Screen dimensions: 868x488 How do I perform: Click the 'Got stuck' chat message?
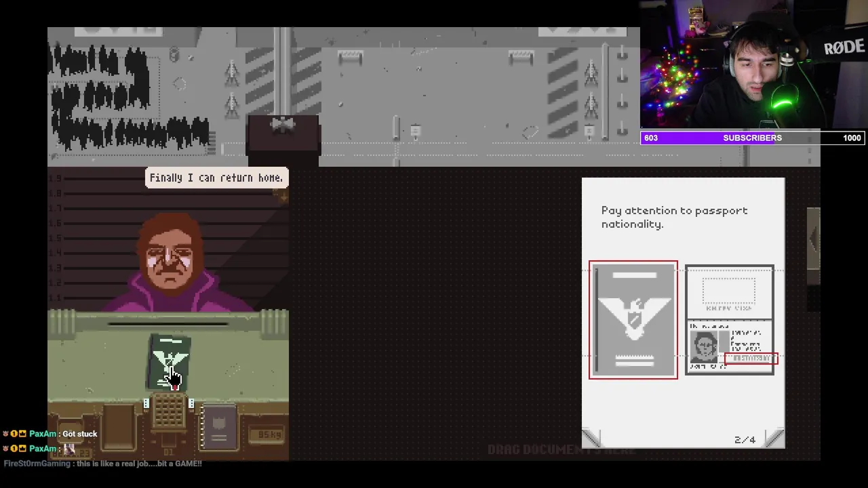[x=80, y=434]
